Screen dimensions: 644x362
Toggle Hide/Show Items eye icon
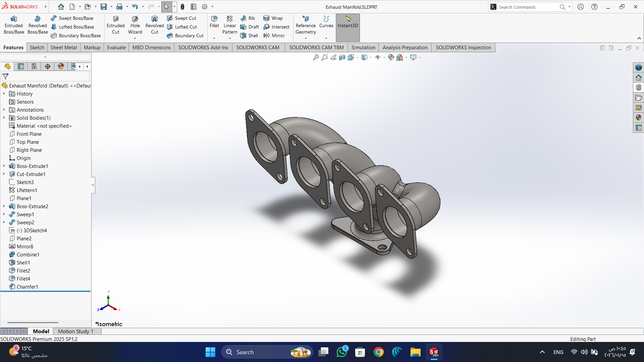click(378, 57)
